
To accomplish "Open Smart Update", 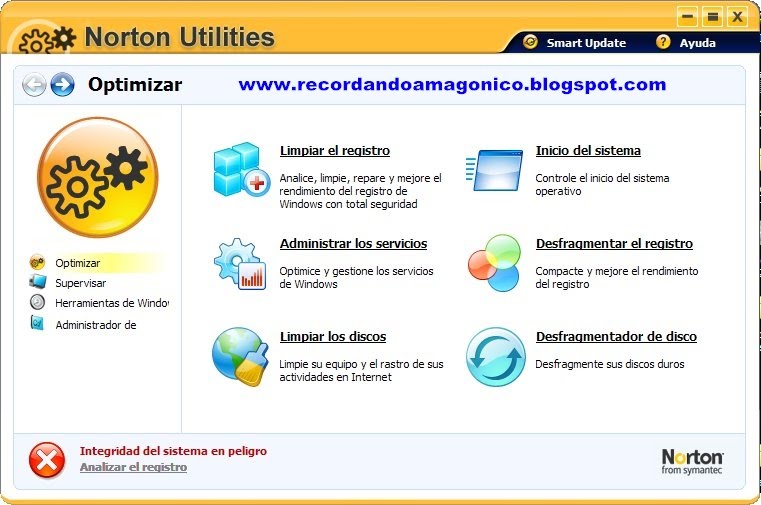I will 586,43.
